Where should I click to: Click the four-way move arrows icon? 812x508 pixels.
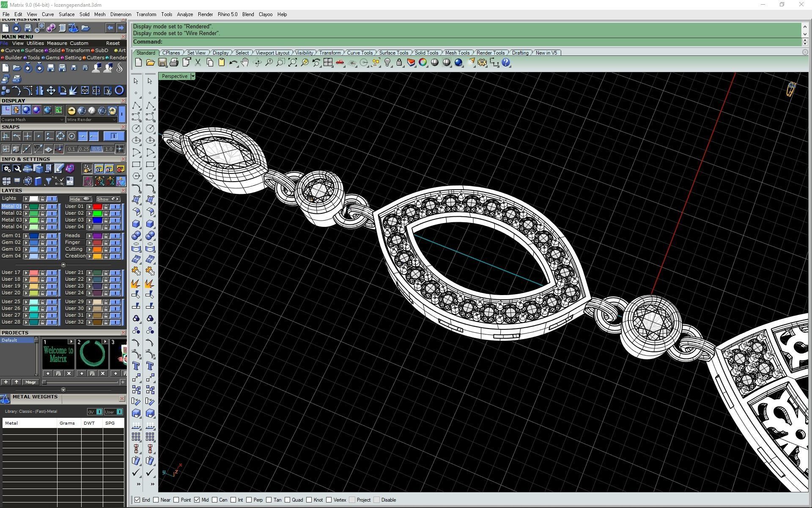point(51,90)
